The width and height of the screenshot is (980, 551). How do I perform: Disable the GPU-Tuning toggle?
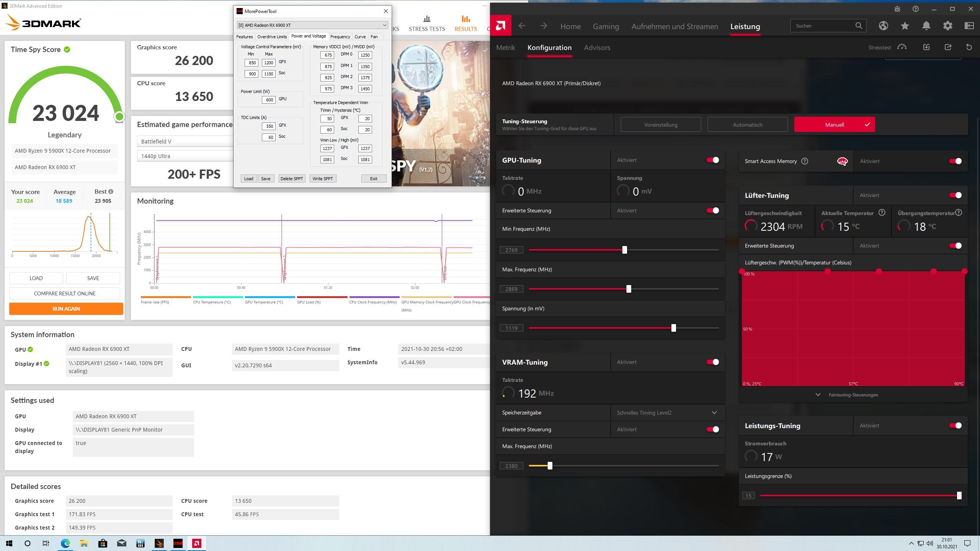click(x=712, y=160)
